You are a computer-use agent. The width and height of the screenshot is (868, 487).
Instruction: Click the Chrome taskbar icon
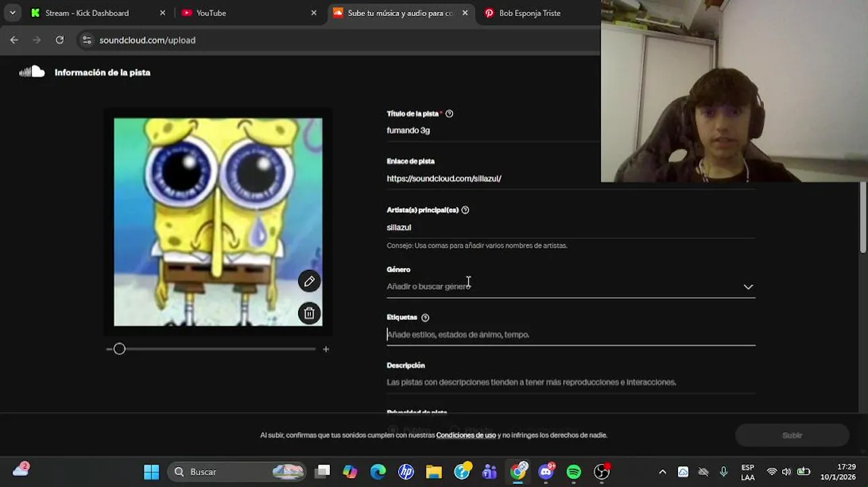(518, 471)
